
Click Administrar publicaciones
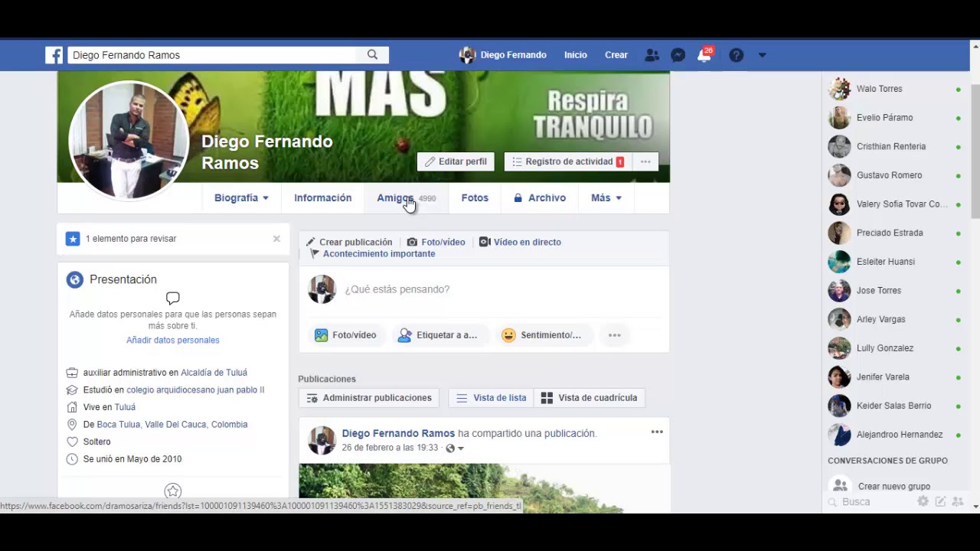(369, 398)
